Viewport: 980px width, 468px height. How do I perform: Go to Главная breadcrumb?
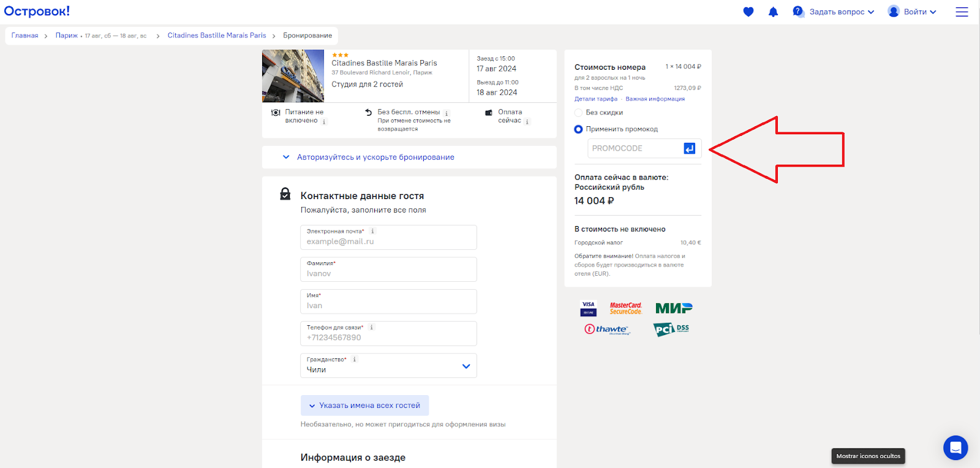(x=24, y=36)
